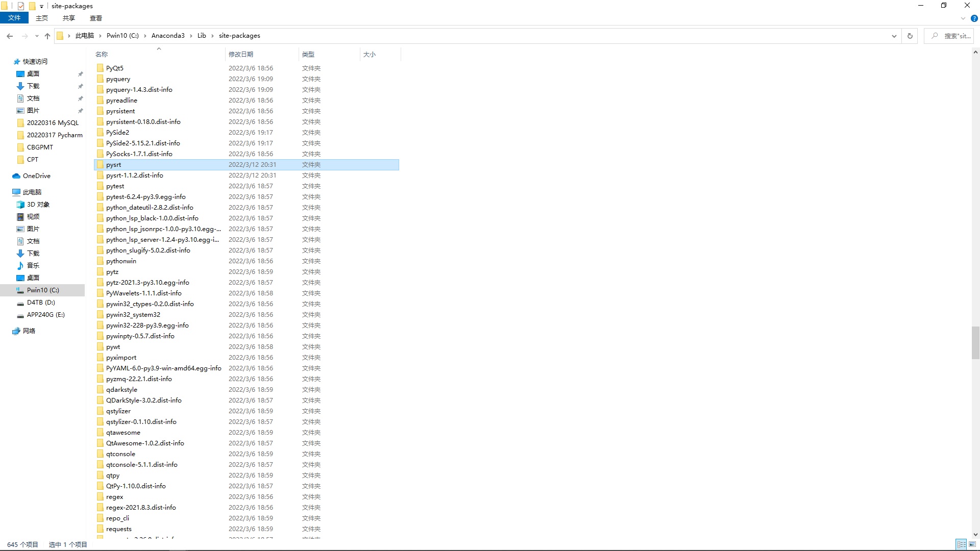This screenshot has width=980, height=551.
Task: Open OneDrive in the navigation pane
Action: [x=36, y=176]
